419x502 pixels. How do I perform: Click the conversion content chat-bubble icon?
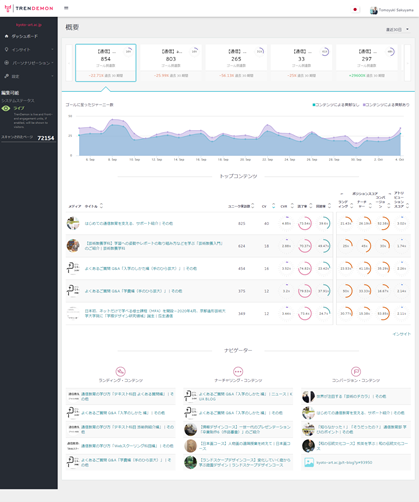coord(356,371)
